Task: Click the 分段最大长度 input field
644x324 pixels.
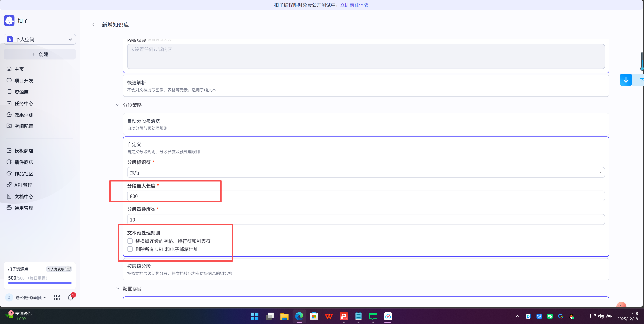Action: [366, 196]
